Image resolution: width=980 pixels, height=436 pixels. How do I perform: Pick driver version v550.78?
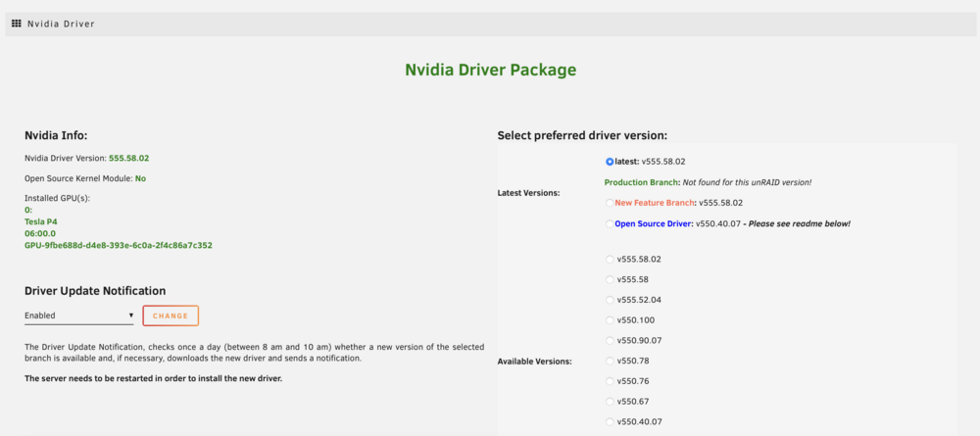point(610,361)
